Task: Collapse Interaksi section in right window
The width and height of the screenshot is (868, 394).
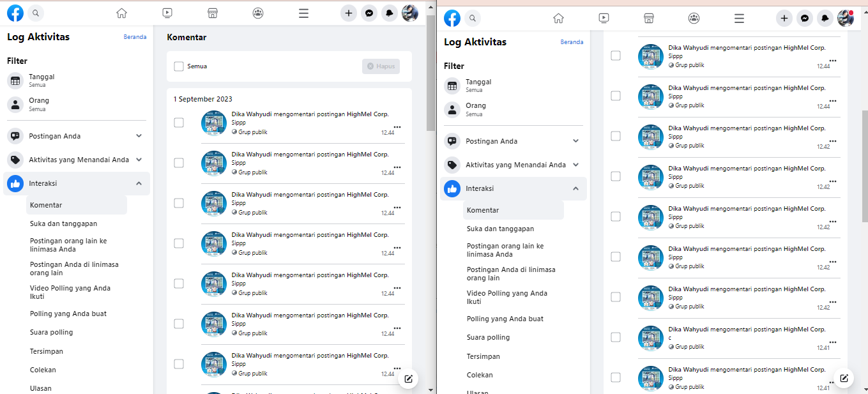Action: click(x=514, y=188)
